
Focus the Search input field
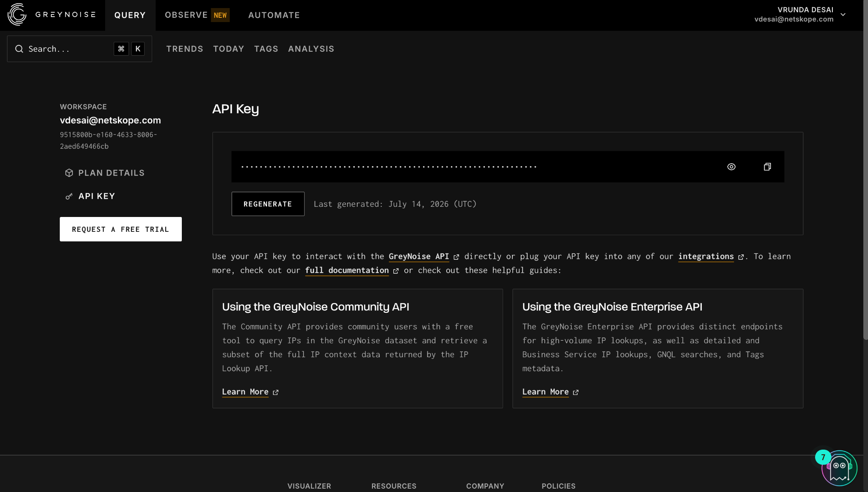coord(80,49)
